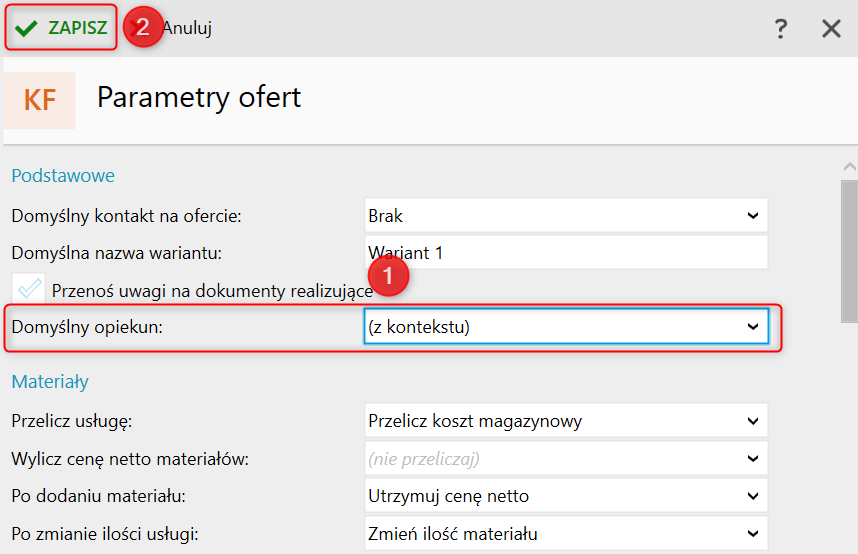858x554 pixels.
Task: Open the Po dodaniu materiału dropdown
Action: pyautogui.click(x=566, y=496)
